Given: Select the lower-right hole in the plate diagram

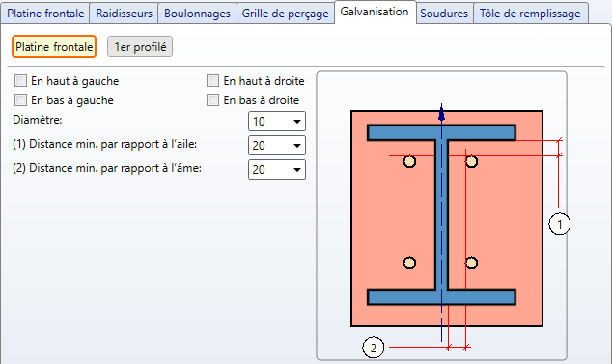Looking at the screenshot, I should 471,263.
